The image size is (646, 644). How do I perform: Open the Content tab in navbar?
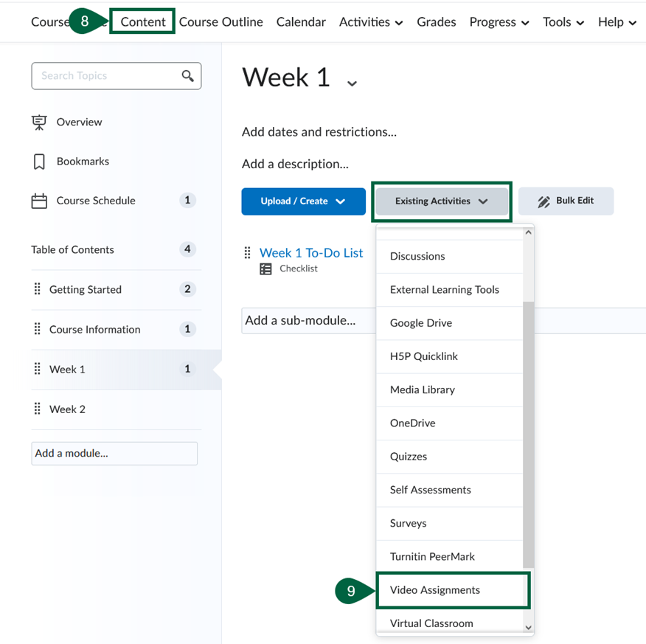pos(143,22)
